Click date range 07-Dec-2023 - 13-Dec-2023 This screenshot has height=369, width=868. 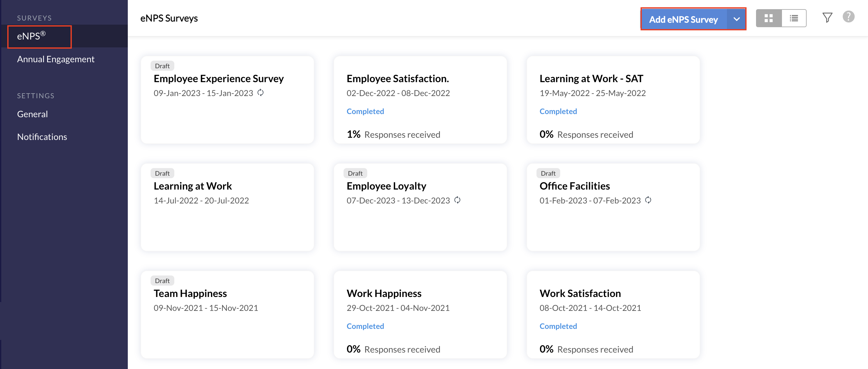point(398,200)
